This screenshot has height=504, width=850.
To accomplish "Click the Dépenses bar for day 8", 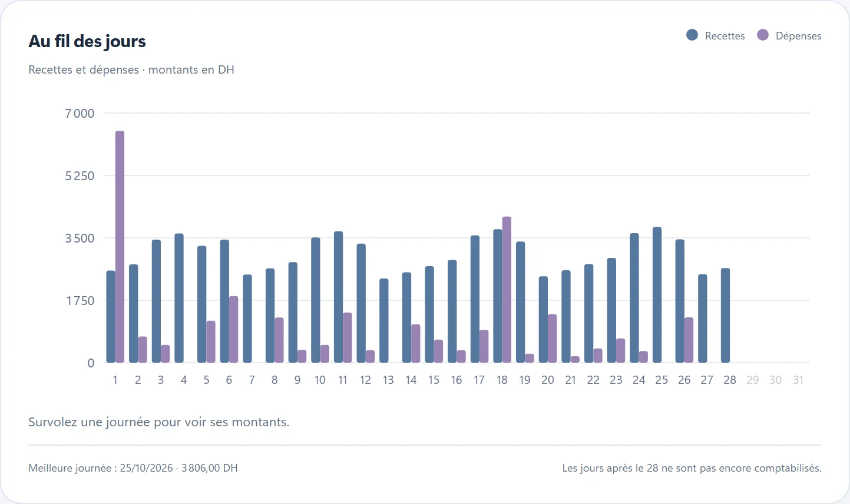I will point(279,340).
